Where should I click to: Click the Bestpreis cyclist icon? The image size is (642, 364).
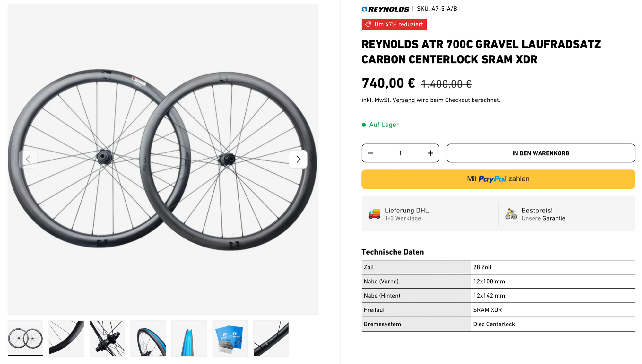click(511, 214)
